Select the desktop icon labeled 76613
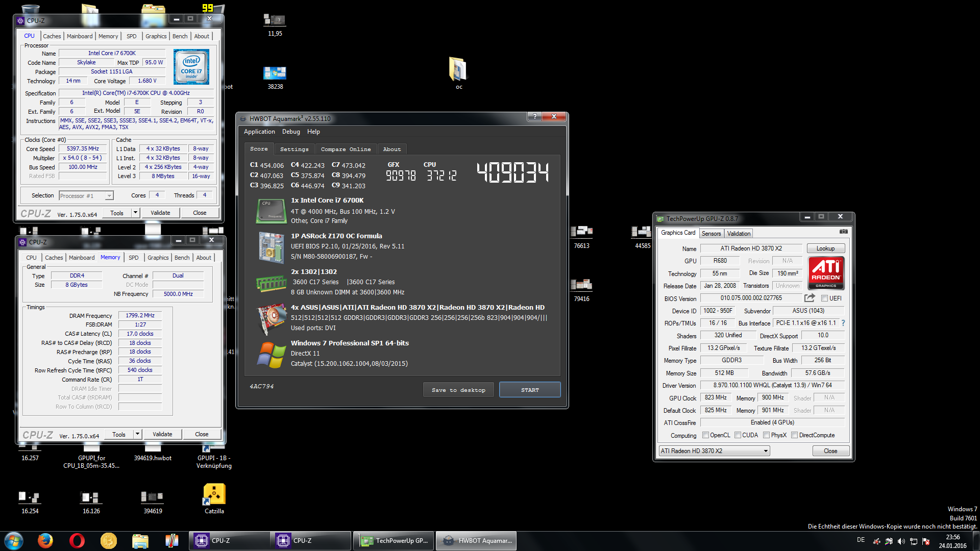Image resolution: width=980 pixels, height=551 pixels. click(x=581, y=237)
